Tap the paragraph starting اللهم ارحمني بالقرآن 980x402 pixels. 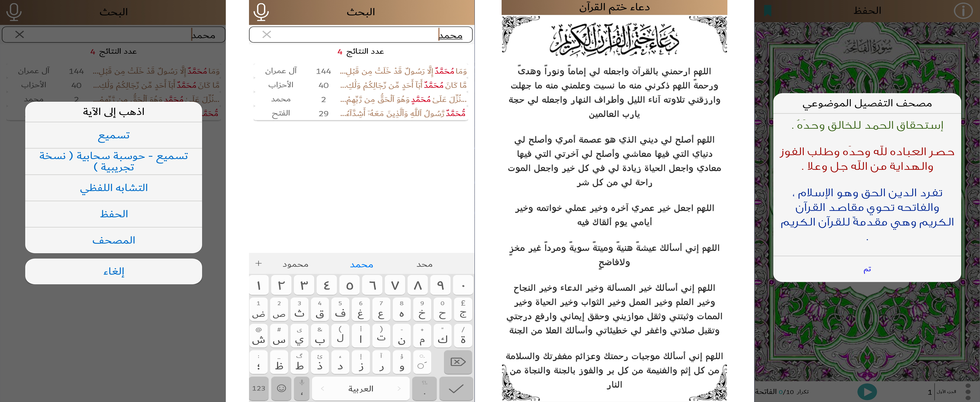tap(614, 93)
